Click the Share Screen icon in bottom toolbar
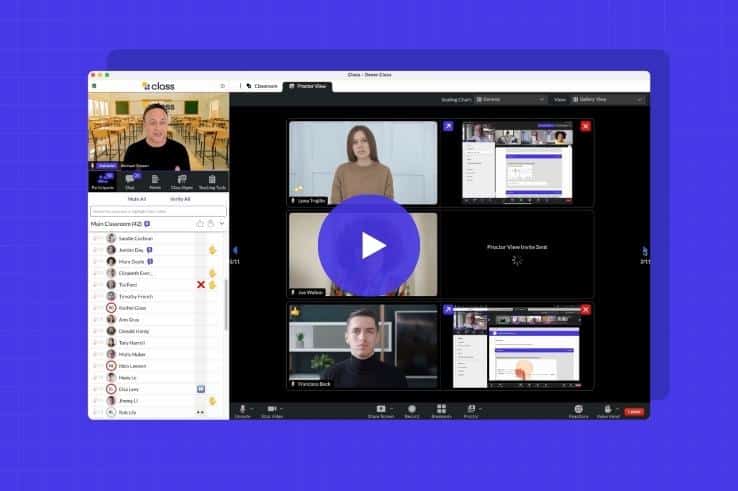The width and height of the screenshot is (738, 491). click(380, 409)
